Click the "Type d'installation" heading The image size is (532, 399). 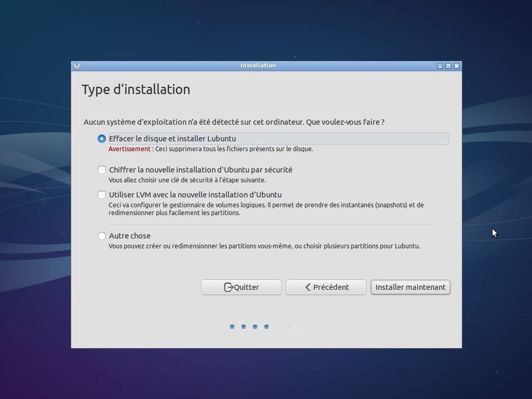tap(136, 89)
